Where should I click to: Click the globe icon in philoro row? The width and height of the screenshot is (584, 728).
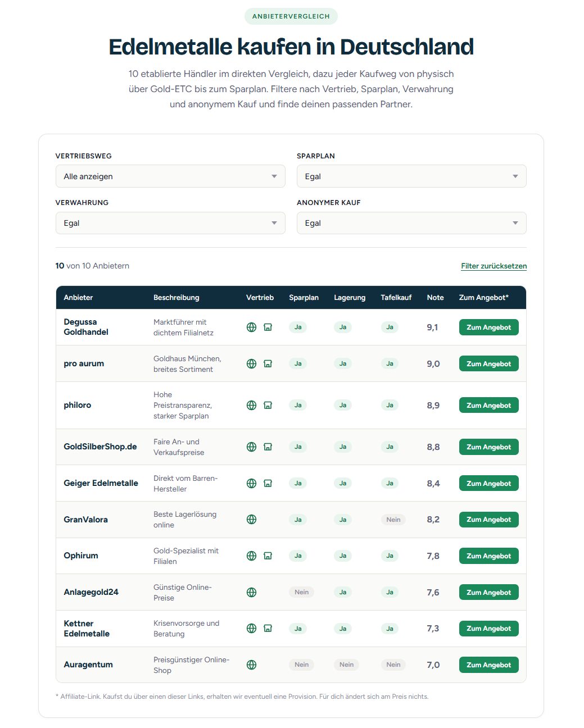coord(251,405)
